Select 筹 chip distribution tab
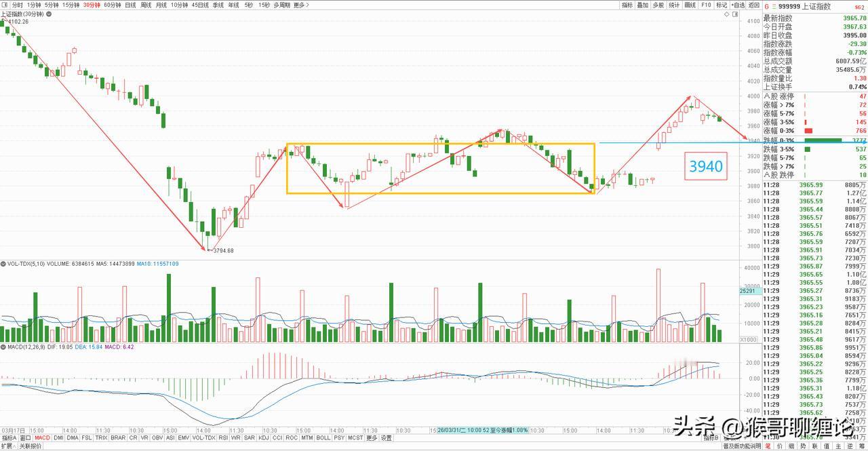 coord(861,446)
